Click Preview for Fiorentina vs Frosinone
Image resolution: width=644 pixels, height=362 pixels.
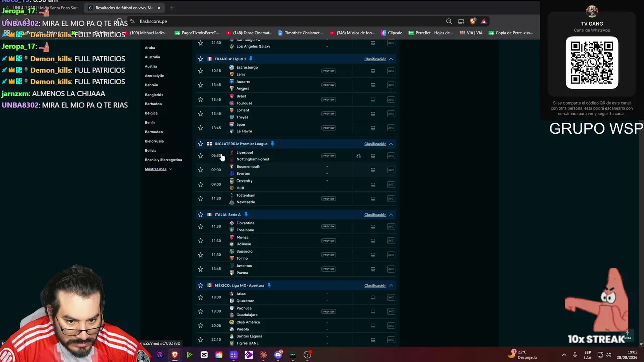pyautogui.click(x=329, y=226)
